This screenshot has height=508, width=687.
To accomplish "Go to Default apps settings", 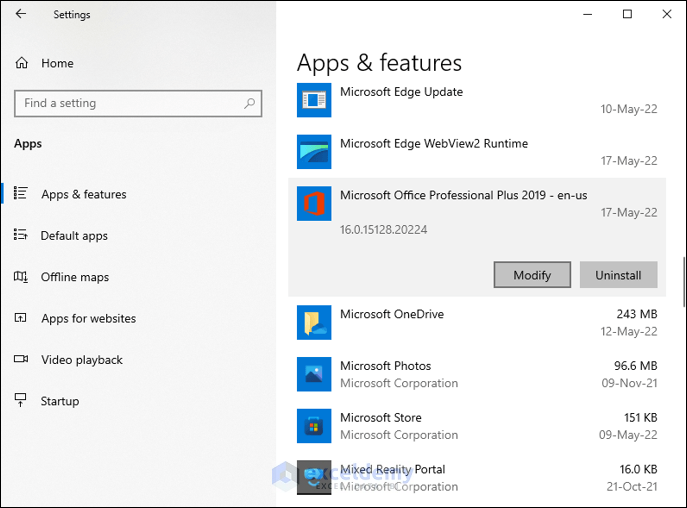I will tap(73, 236).
